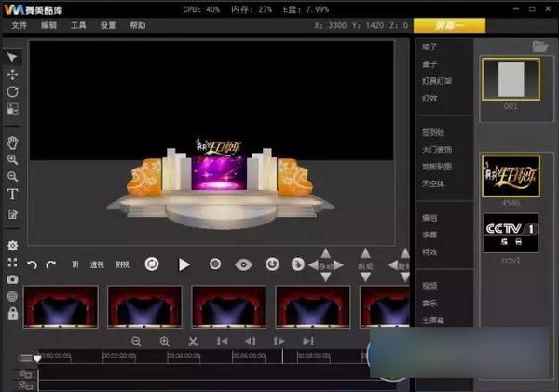Select the 字幕 category
The image size is (559, 392).
point(429,235)
